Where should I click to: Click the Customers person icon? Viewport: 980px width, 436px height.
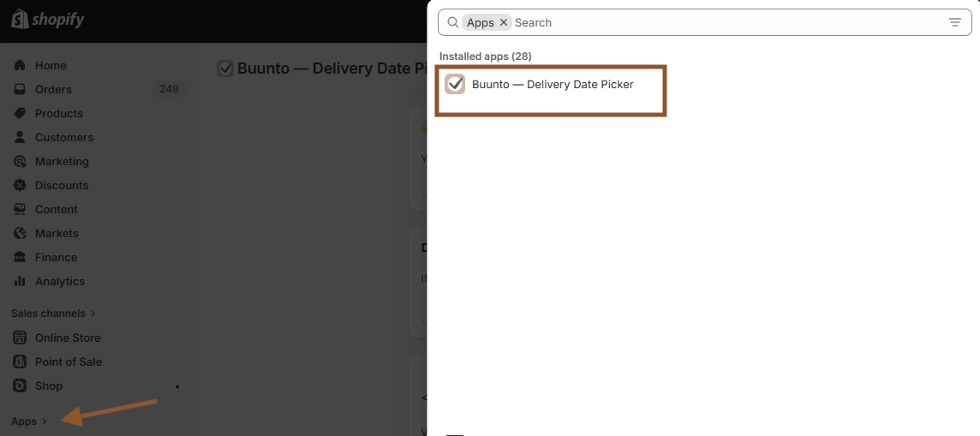[20, 137]
